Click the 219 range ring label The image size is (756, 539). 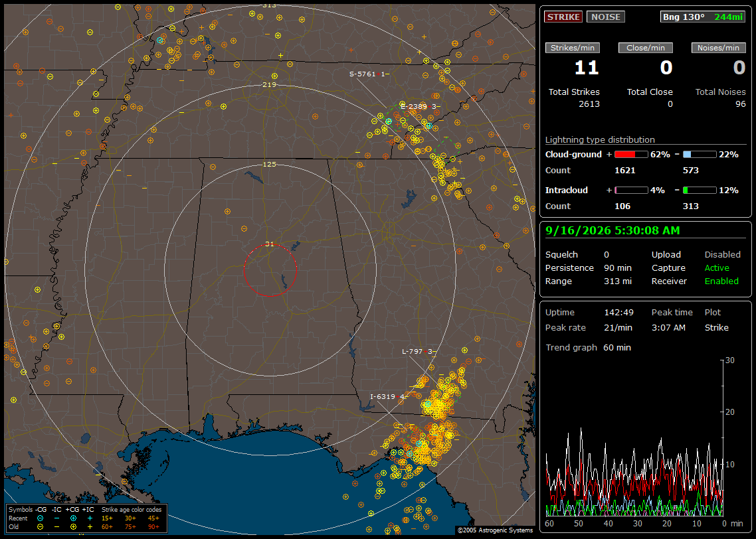coord(270,85)
